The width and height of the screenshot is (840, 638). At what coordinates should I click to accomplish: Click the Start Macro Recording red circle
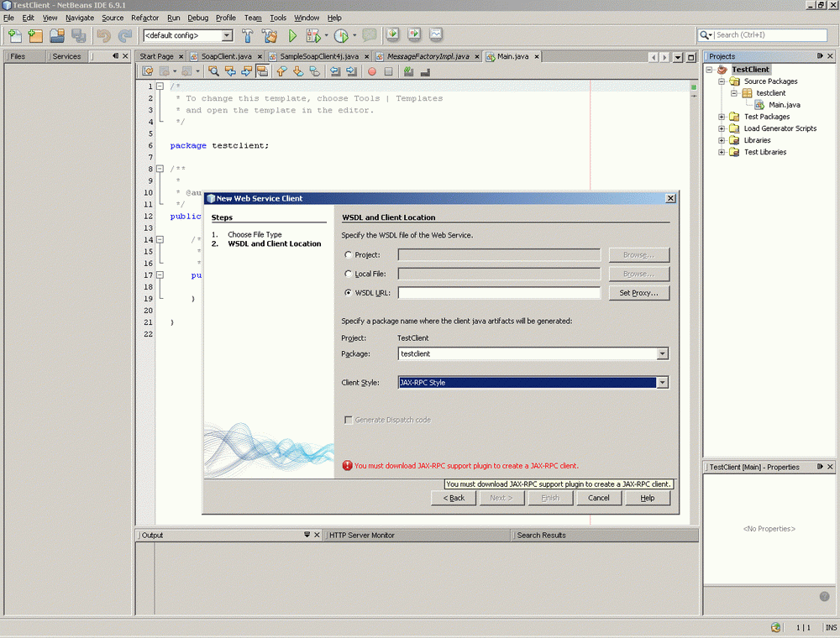tap(372, 71)
